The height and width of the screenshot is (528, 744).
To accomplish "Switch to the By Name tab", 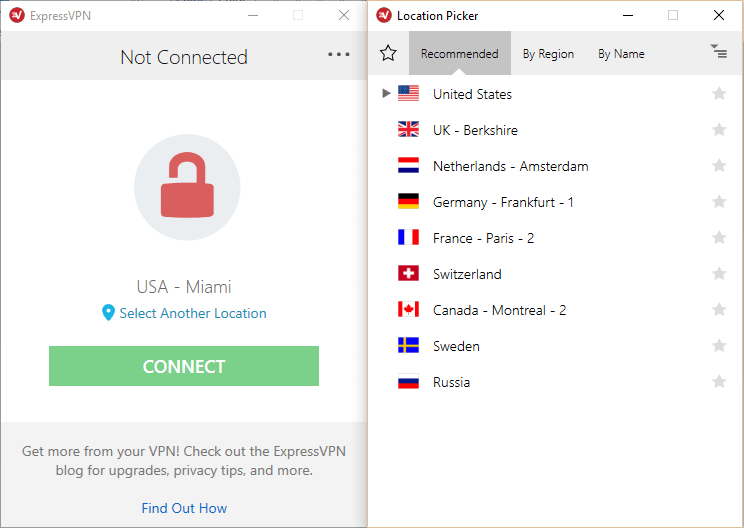I will tap(621, 54).
